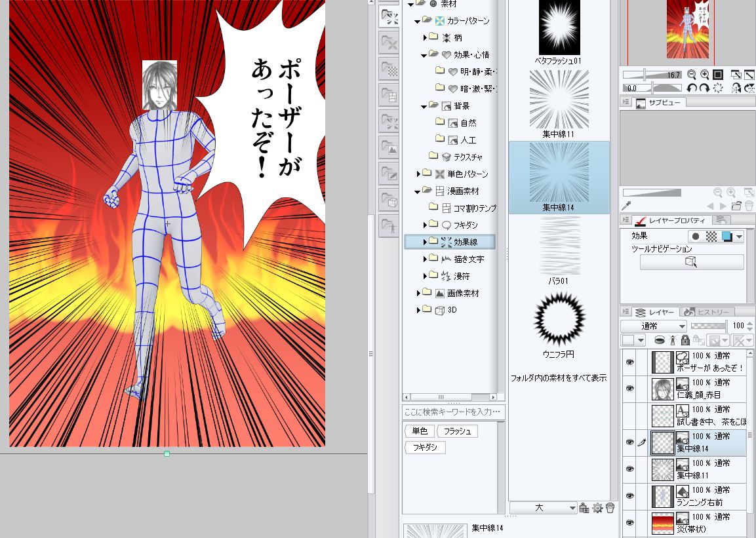Hide the 炎(帯状) layer
The image size is (756, 538).
630,522
